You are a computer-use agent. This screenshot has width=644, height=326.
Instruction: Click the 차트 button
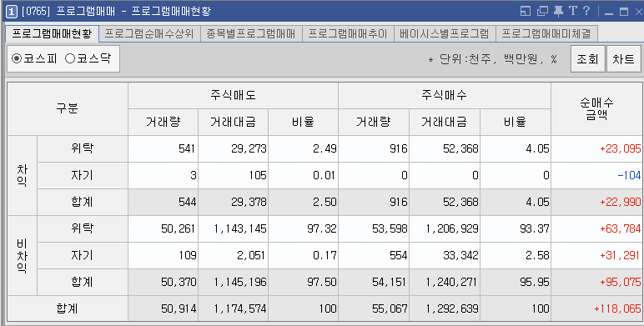point(623,58)
